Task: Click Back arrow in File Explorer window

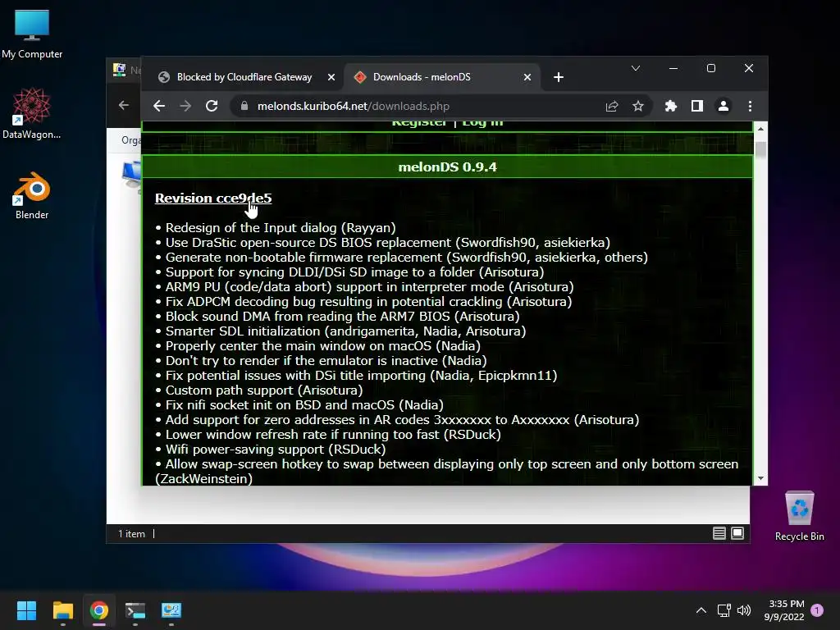Action: [124, 105]
